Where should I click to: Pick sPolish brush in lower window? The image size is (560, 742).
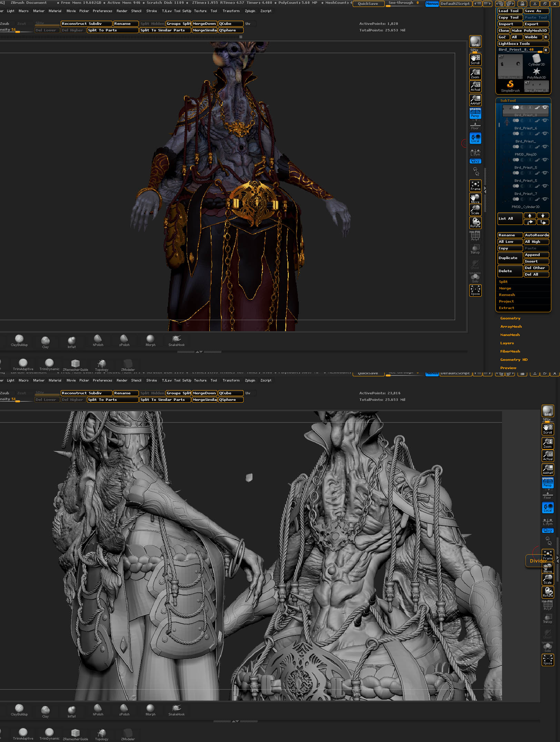pos(124,710)
